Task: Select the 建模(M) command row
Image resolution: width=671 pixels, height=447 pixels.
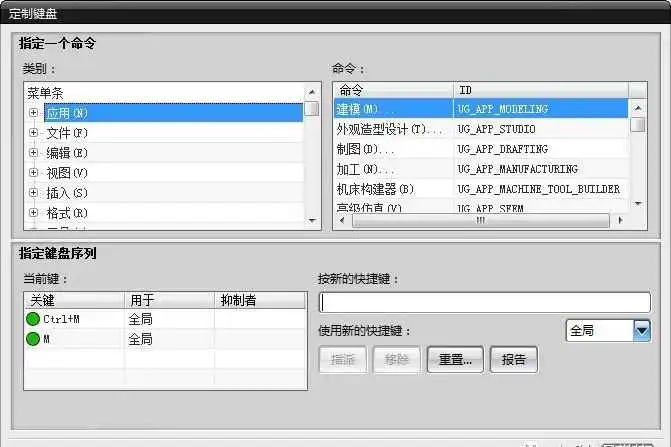Action: coord(481,109)
